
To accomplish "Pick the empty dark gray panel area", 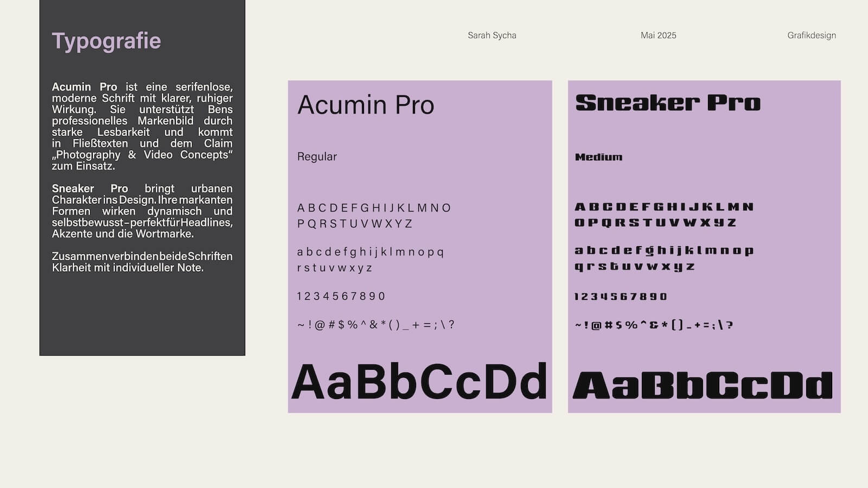I will [142, 317].
